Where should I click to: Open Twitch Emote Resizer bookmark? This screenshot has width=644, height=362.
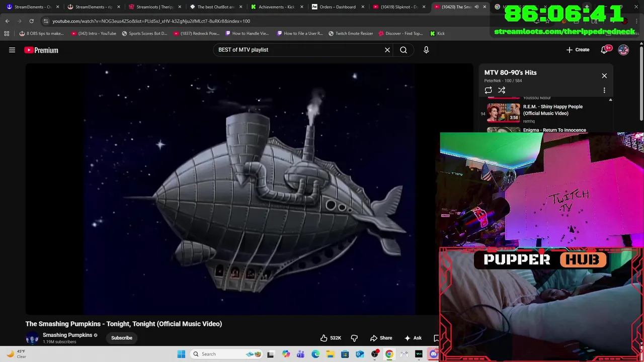[351, 34]
